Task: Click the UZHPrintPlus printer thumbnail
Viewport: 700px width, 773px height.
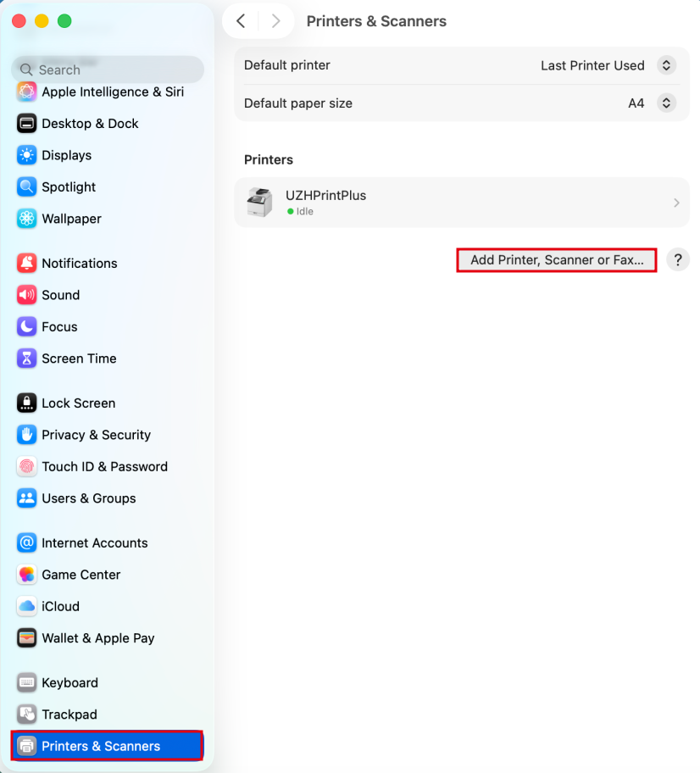Action: 259,203
